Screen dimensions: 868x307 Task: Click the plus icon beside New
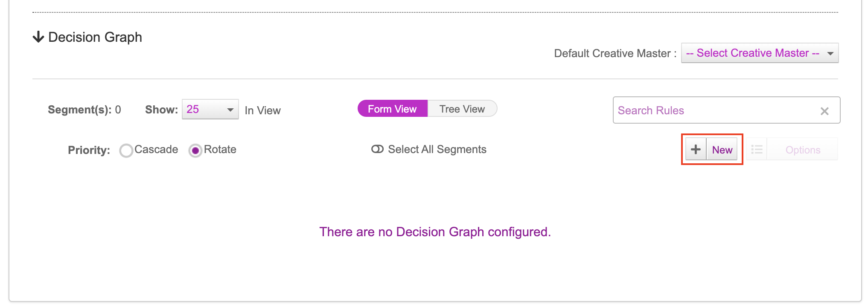696,150
